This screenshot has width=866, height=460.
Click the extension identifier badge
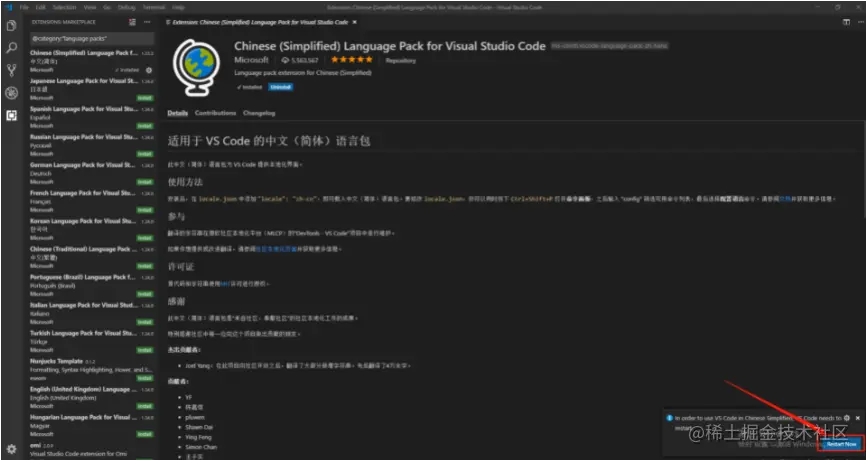tap(610, 46)
